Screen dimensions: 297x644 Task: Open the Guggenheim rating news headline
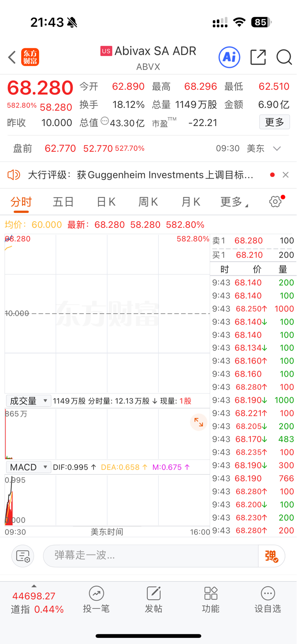pyautogui.click(x=141, y=175)
